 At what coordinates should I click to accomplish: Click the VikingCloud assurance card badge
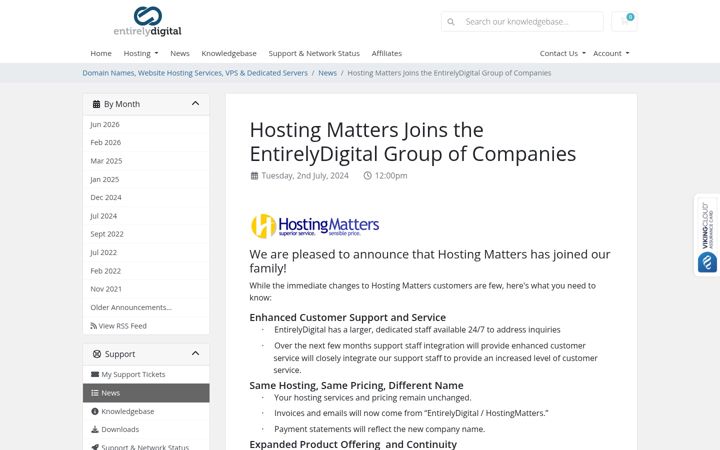707,235
